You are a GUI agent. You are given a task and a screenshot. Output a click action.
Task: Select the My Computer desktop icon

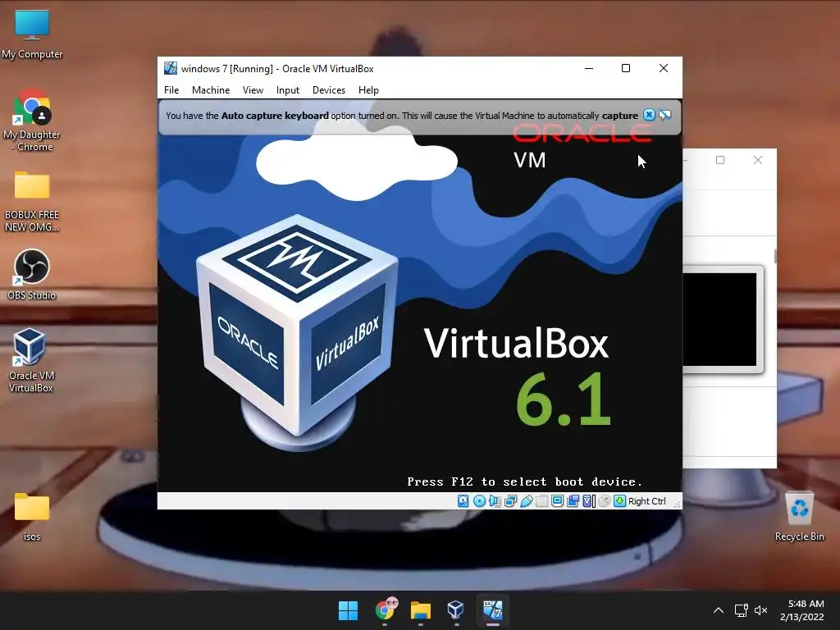tap(32, 34)
